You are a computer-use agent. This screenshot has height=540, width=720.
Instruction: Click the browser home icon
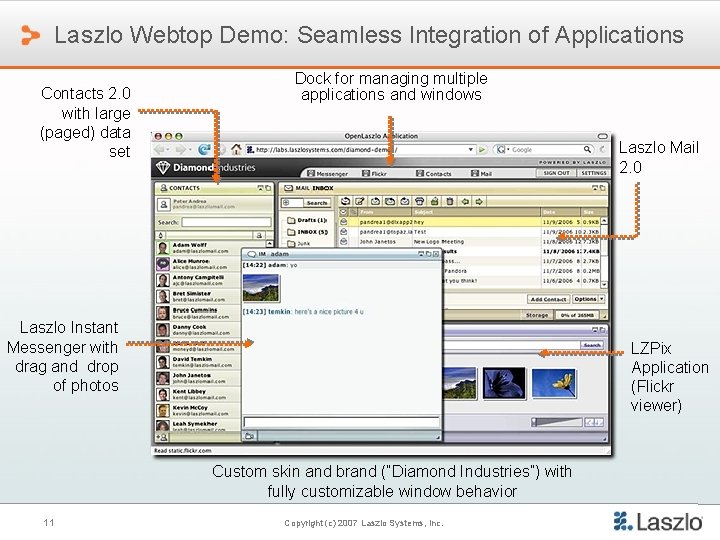pyautogui.click(x=236, y=149)
